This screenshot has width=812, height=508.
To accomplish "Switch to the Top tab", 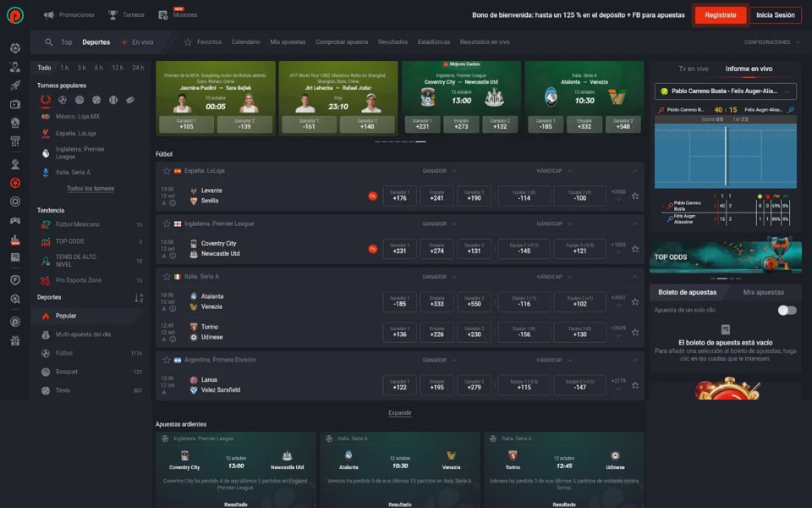I will click(x=67, y=42).
